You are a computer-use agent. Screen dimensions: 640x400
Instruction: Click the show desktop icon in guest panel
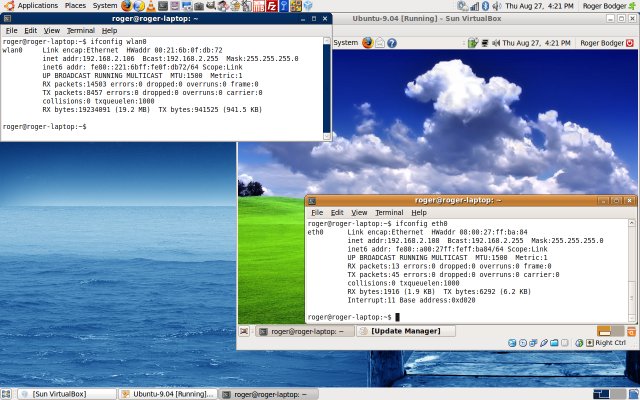(x=245, y=331)
